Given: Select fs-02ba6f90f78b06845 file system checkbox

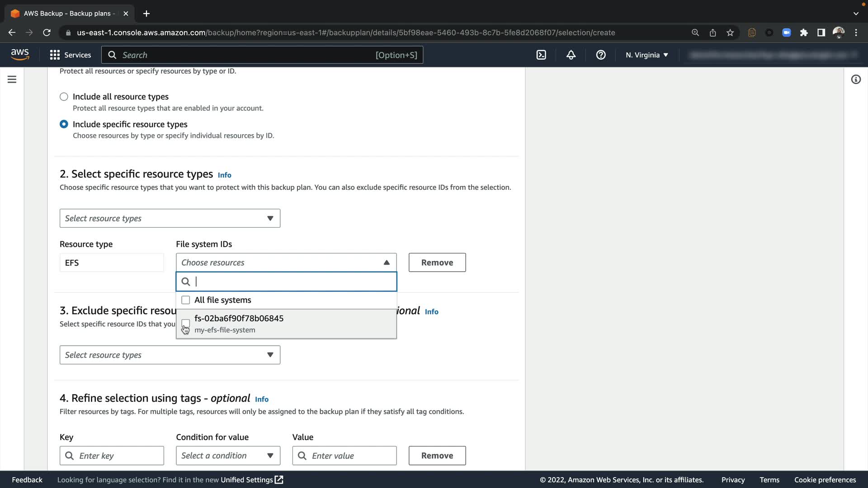Looking at the screenshot, I should (185, 323).
